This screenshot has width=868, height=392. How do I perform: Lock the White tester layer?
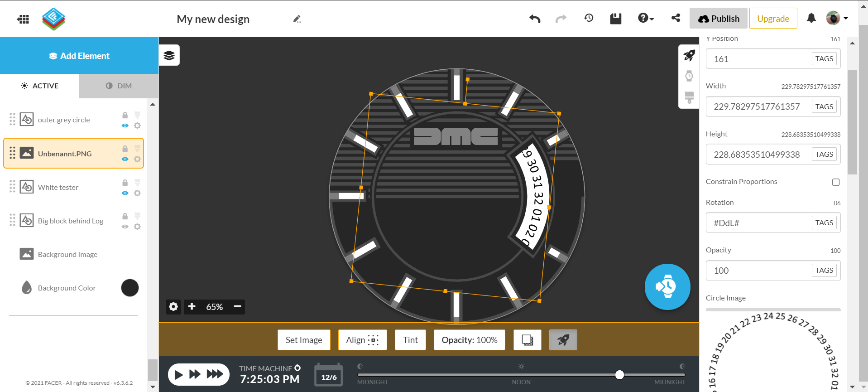(x=125, y=183)
